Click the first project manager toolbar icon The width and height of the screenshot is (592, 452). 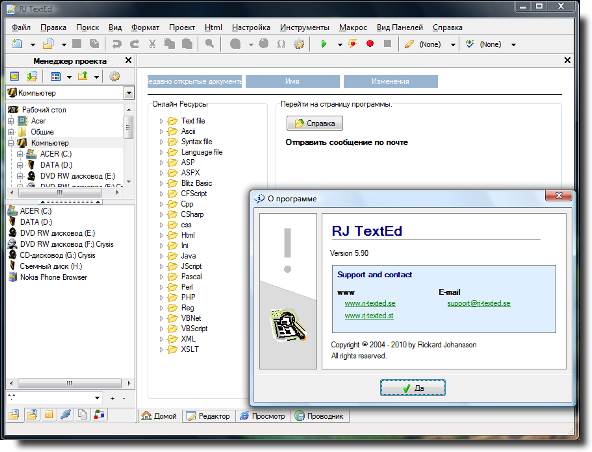[14, 76]
